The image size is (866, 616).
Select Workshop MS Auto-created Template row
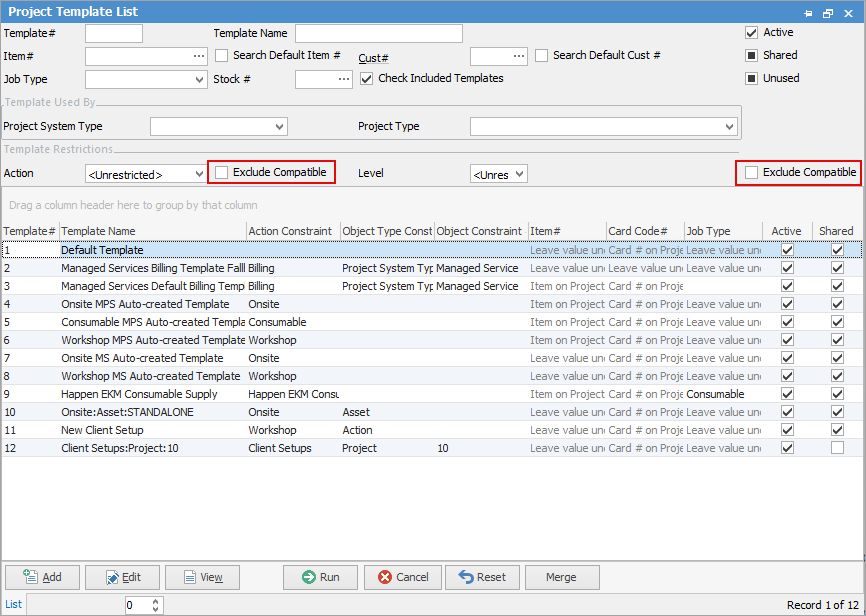pos(431,376)
